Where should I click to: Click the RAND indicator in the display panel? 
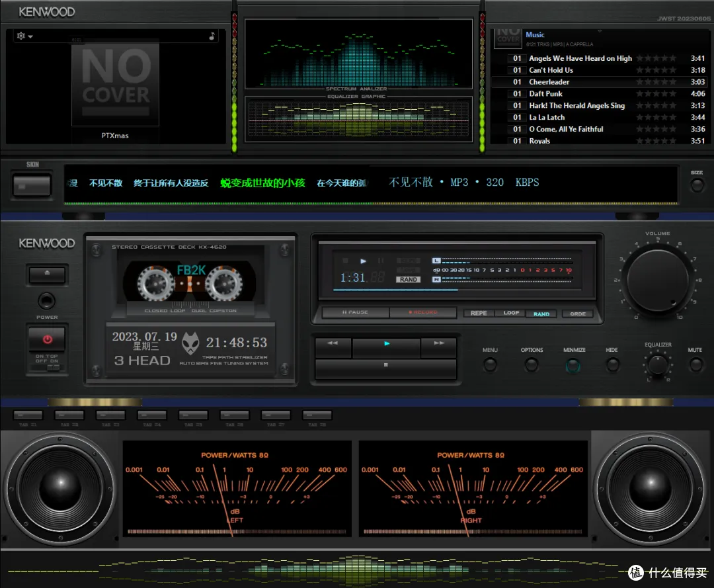pos(409,280)
